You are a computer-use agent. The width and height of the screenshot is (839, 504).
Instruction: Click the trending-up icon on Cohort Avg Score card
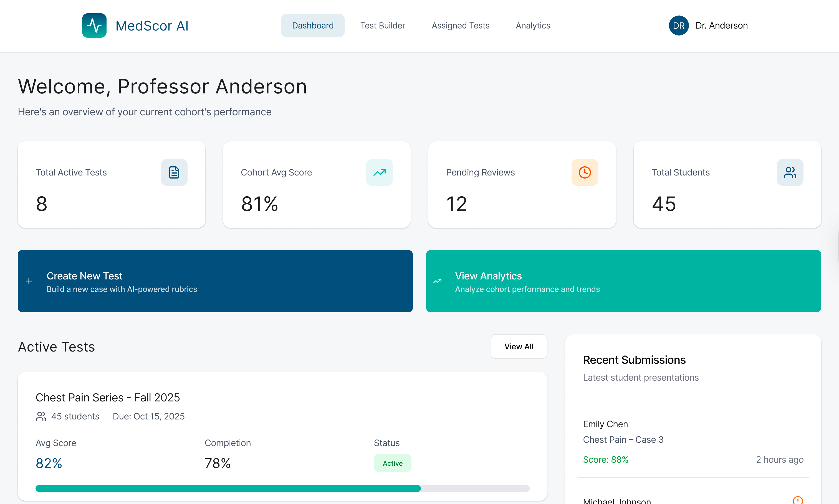click(379, 172)
